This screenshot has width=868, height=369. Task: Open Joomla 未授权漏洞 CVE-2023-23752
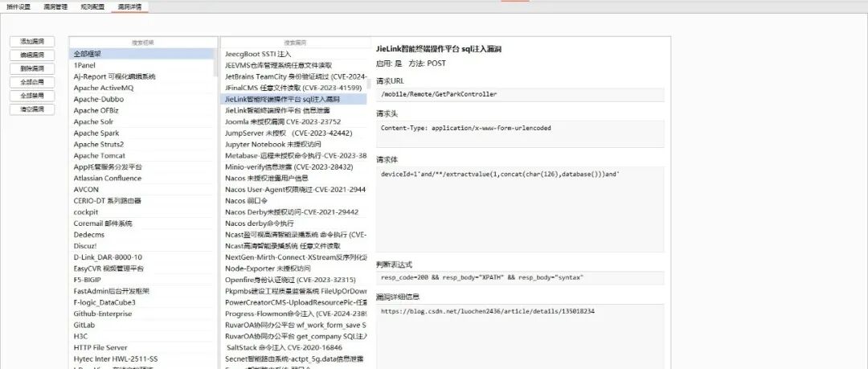pyautogui.click(x=294, y=122)
